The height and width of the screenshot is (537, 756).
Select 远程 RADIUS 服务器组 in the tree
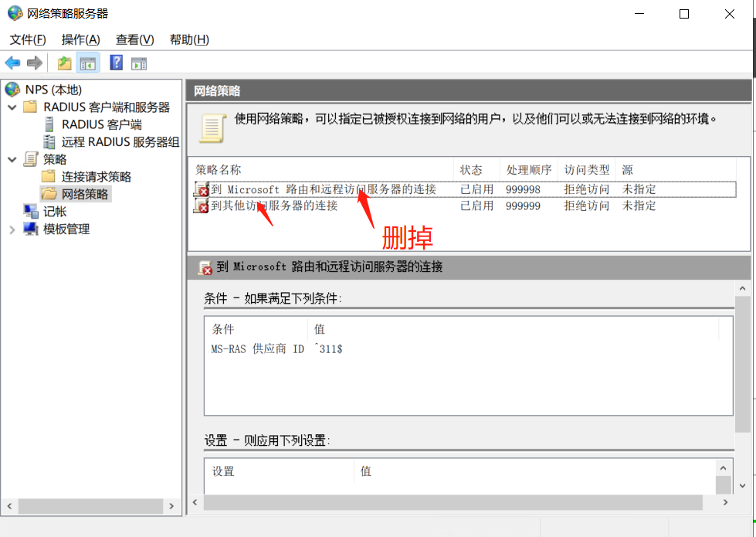tap(120, 142)
